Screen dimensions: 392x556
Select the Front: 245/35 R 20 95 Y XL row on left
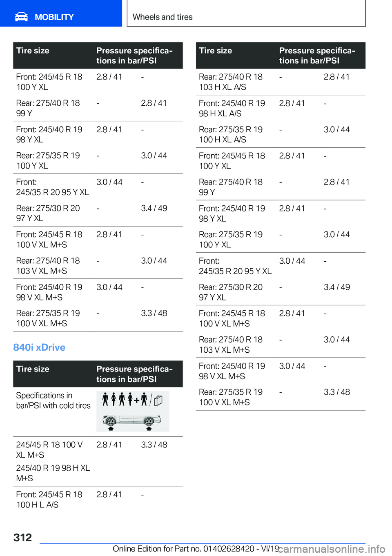pyautogui.click(x=98, y=187)
